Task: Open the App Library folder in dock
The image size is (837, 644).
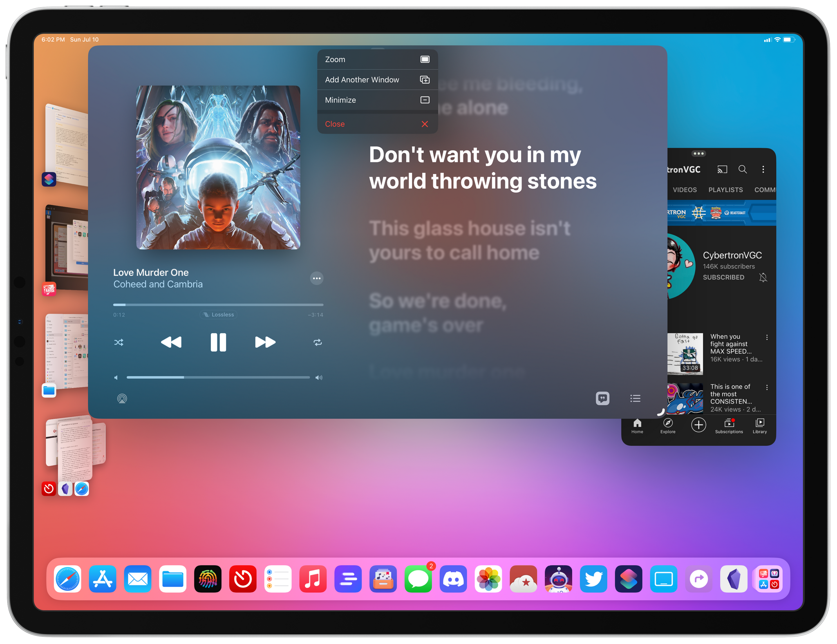Action: 769,579
